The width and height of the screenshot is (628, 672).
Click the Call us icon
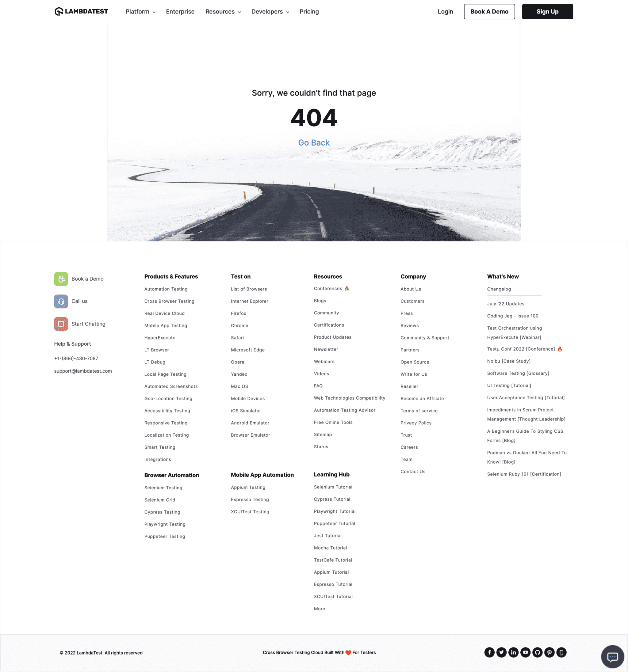point(61,301)
